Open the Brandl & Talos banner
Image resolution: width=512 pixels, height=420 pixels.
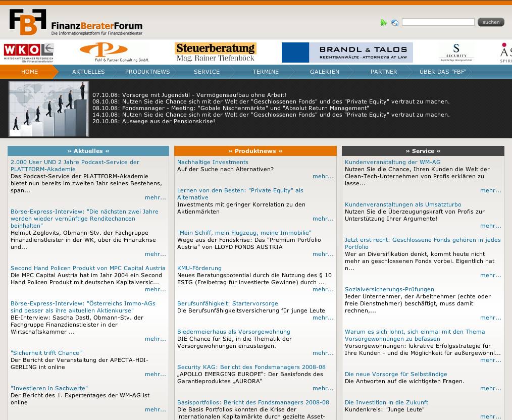(347, 52)
